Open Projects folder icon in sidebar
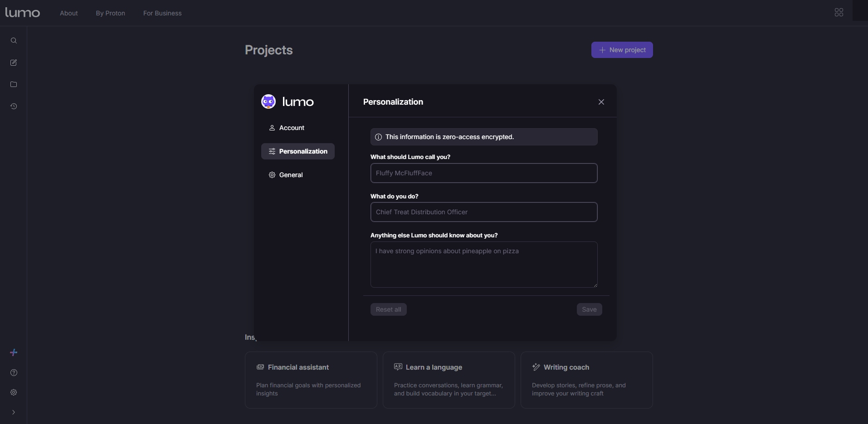 14,84
